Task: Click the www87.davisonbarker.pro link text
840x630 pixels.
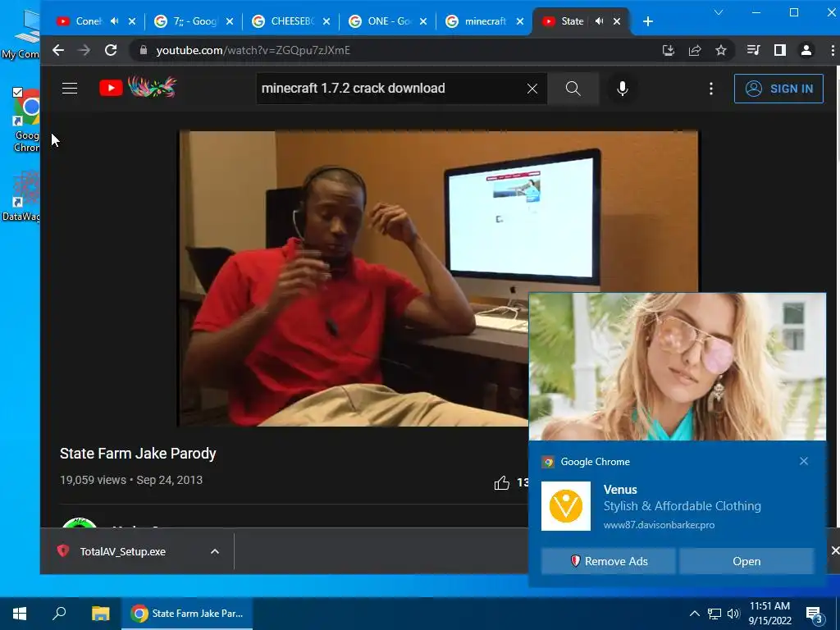Action: (x=659, y=525)
